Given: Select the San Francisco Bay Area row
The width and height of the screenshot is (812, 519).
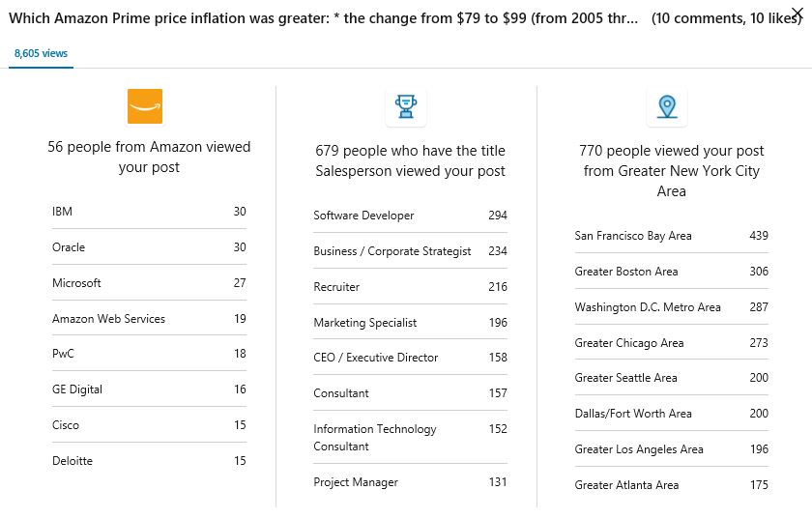Looking at the screenshot, I should pos(671,236).
